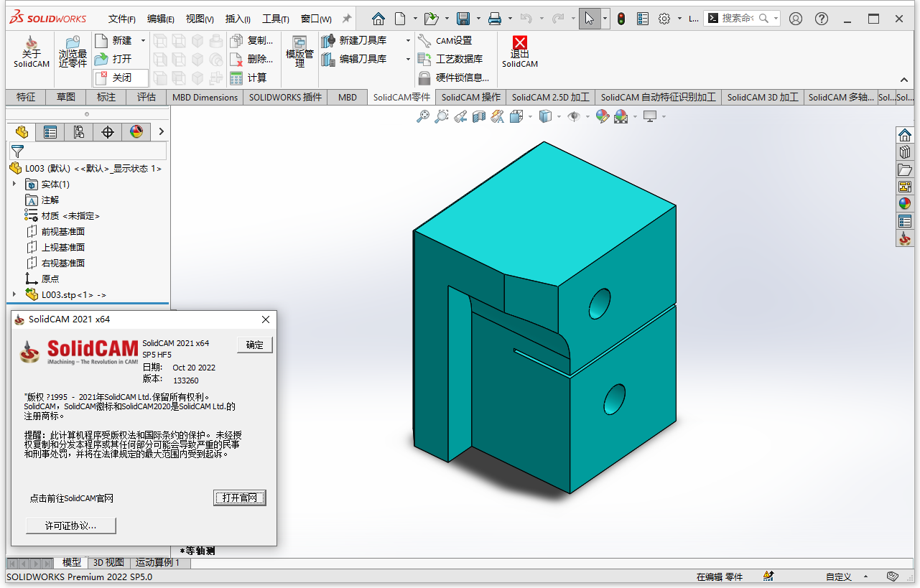Click the Edit Appearance color ball icon
Viewport: 920px width, 588px height.
603,116
